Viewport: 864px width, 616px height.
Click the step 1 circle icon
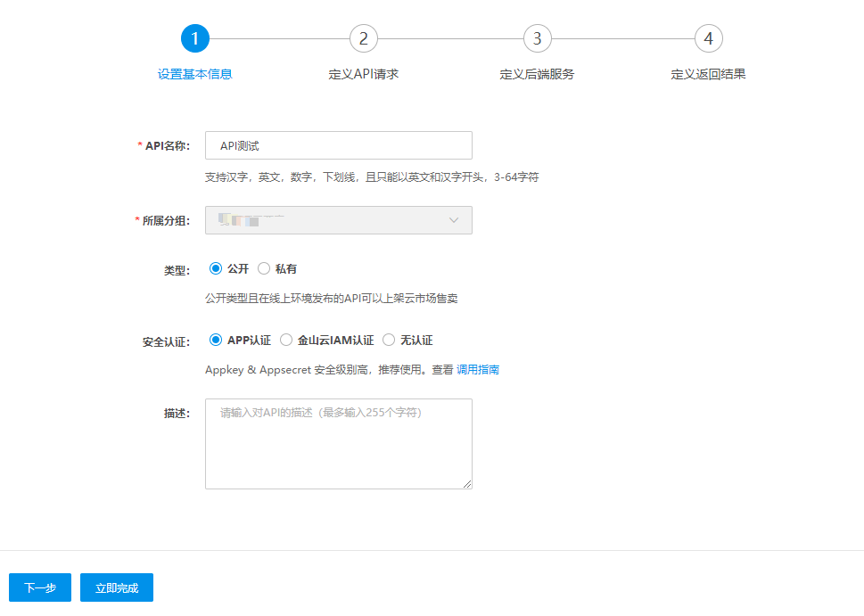coord(194,38)
